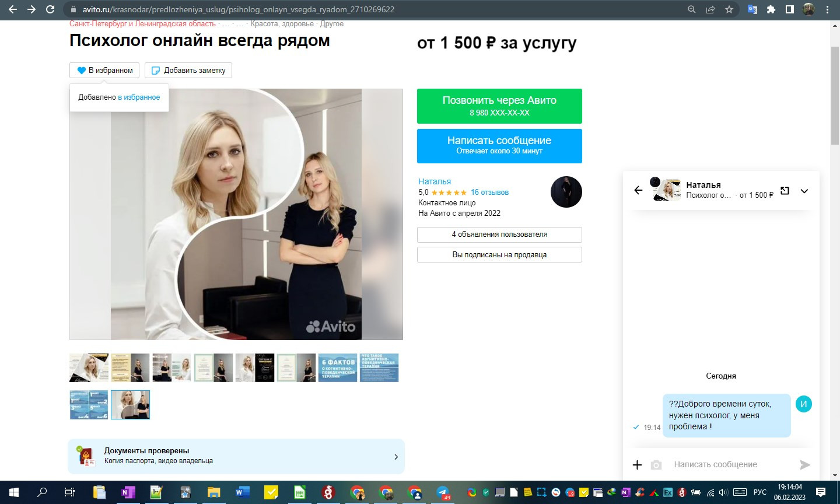
Task: Click the main listing photo
Action: coord(236,214)
